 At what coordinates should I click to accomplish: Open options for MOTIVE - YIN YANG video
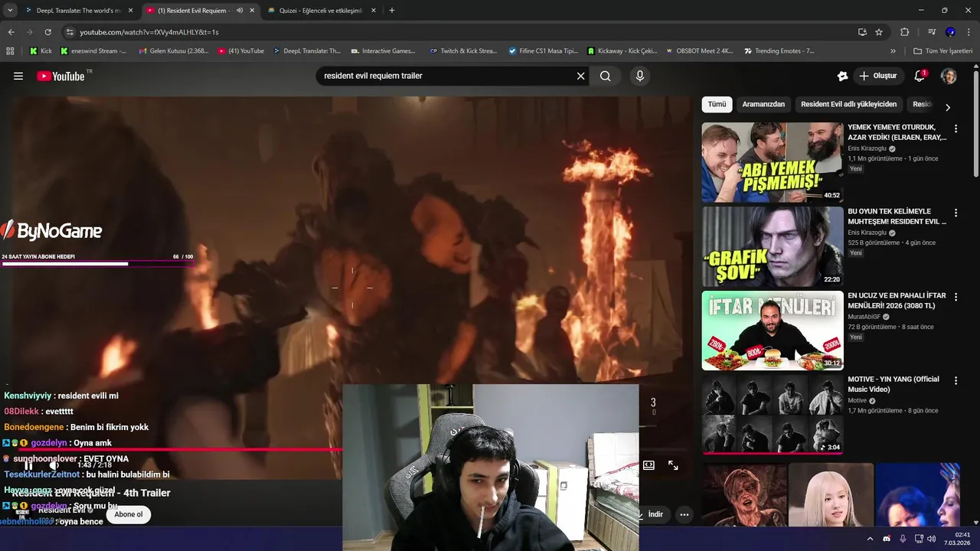955,381
